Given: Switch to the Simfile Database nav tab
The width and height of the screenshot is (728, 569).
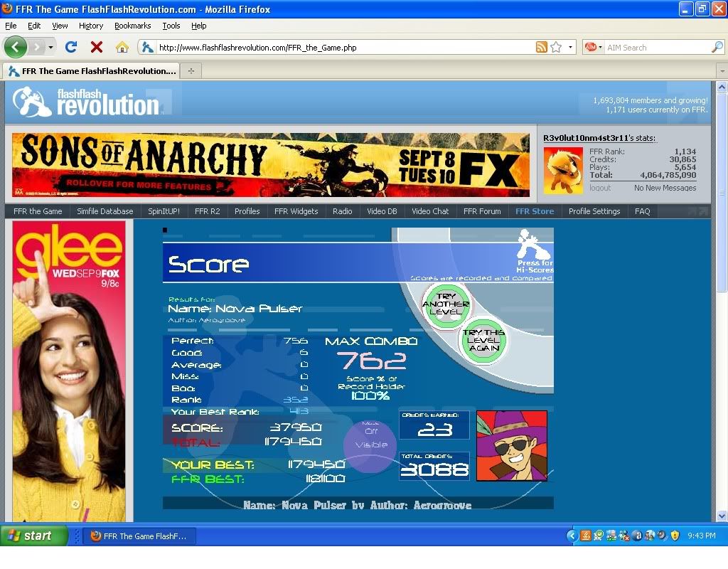Looking at the screenshot, I should (x=105, y=211).
